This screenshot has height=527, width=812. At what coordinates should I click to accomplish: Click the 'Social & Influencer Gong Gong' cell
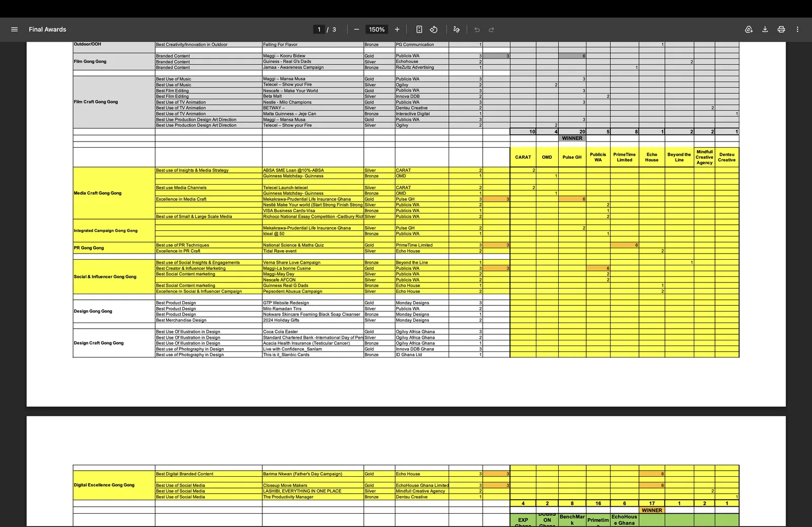click(x=114, y=277)
